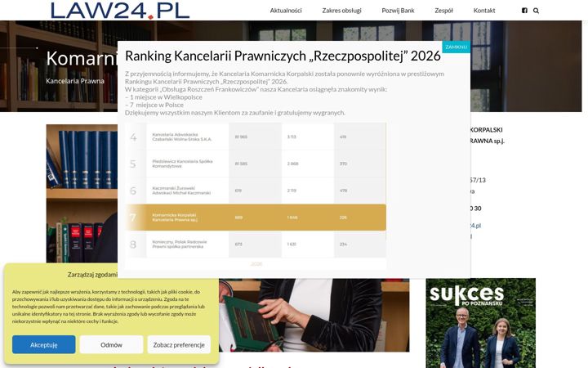
Task: Close the ranking popup with ZAMKNIJ
Action: click(x=456, y=47)
